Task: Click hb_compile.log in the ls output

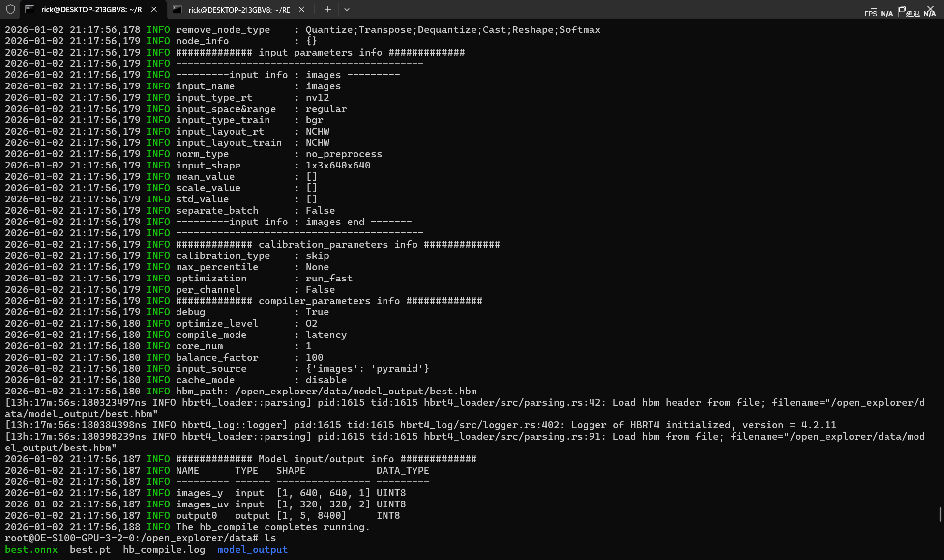Action: click(164, 550)
